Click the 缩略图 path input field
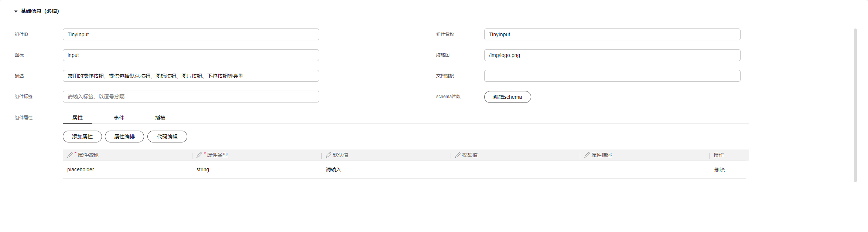 coord(612,55)
